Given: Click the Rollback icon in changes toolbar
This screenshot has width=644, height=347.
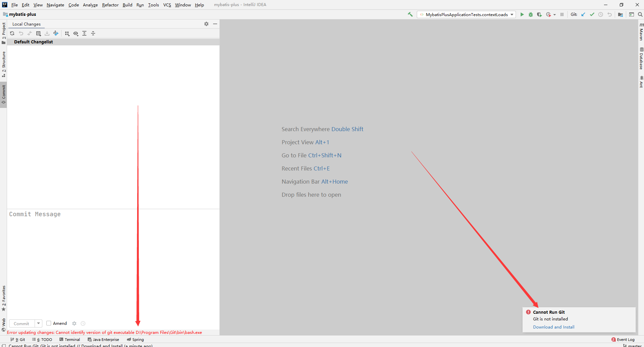Looking at the screenshot, I should (x=21, y=33).
